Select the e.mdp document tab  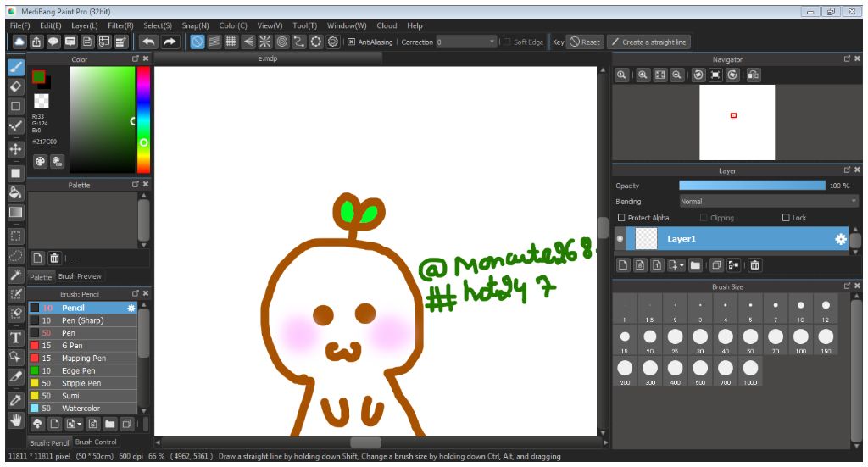[x=267, y=58]
